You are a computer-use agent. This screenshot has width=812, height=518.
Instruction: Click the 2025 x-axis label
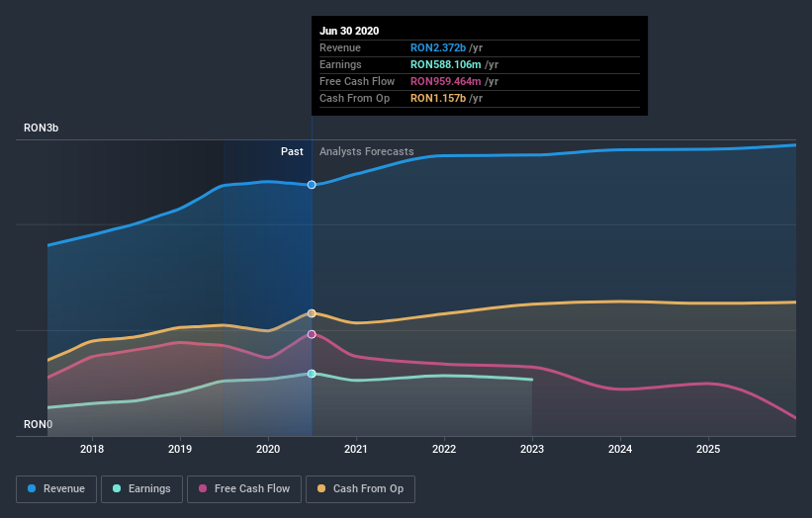[x=708, y=449]
